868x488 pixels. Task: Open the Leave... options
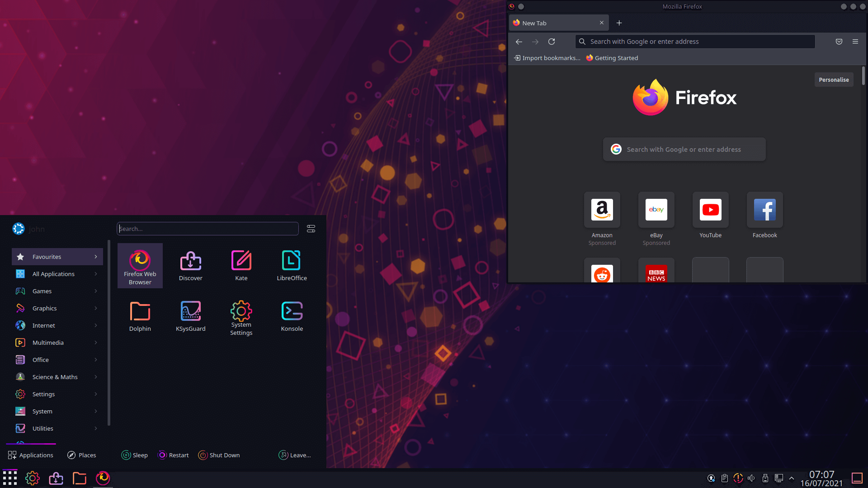coord(295,455)
